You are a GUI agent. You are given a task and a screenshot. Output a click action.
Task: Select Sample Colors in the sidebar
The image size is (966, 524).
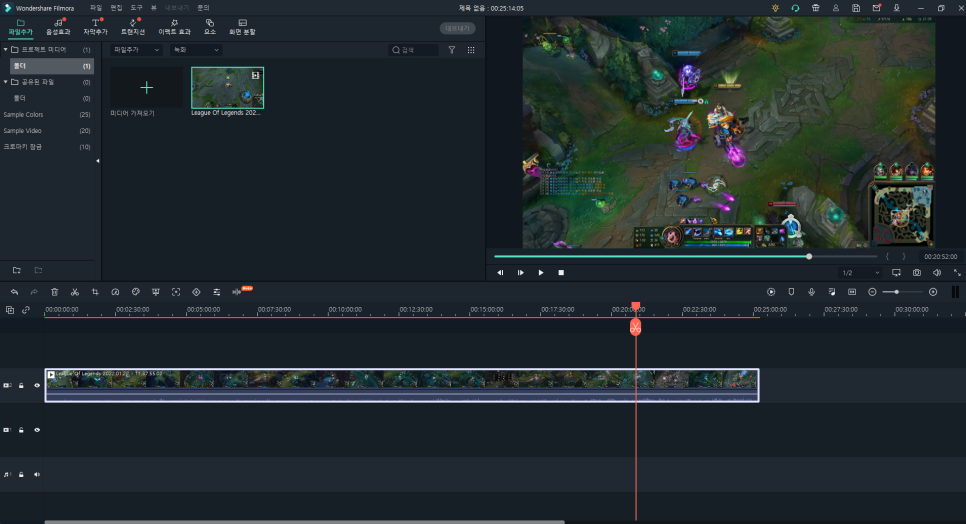pos(23,115)
